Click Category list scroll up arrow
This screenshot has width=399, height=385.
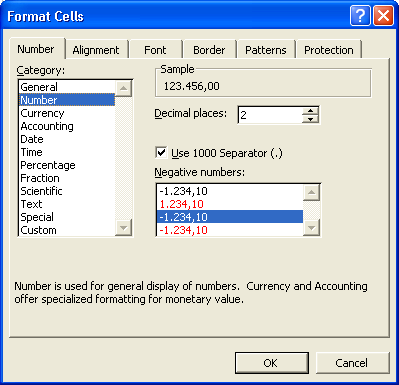(x=123, y=88)
